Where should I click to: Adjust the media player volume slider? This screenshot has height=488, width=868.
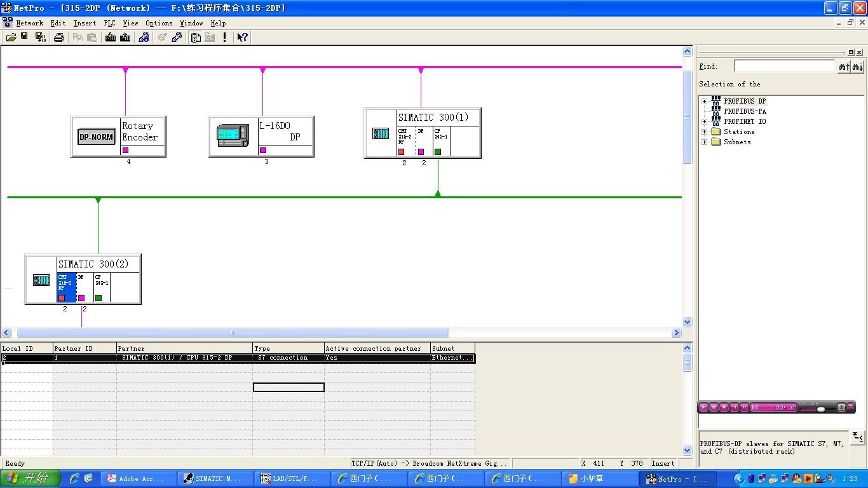pyautogui.click(x=820, y=409)
